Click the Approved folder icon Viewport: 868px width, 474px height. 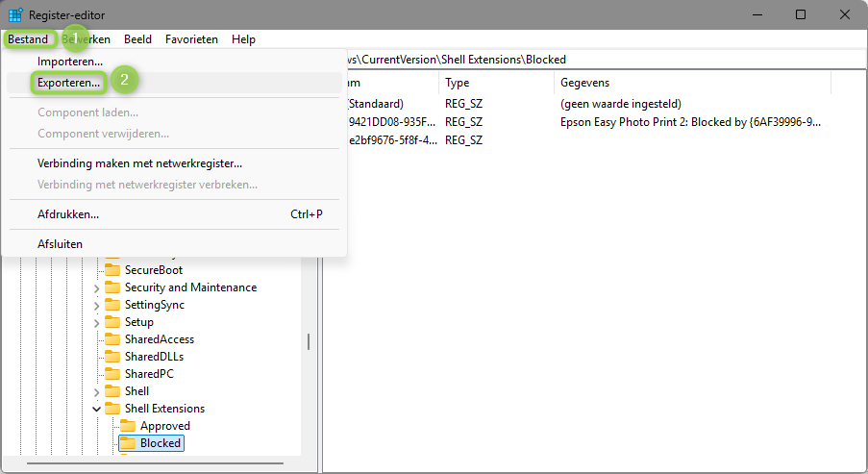[128, 426]
